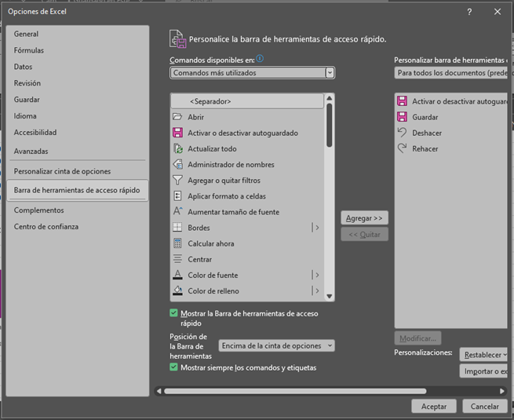Open the Fórmulas options category

78,50
